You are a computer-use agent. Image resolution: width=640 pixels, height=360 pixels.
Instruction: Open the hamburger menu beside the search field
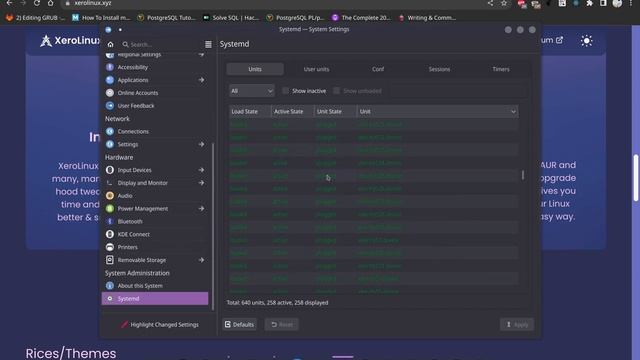[x=208, y=44]
